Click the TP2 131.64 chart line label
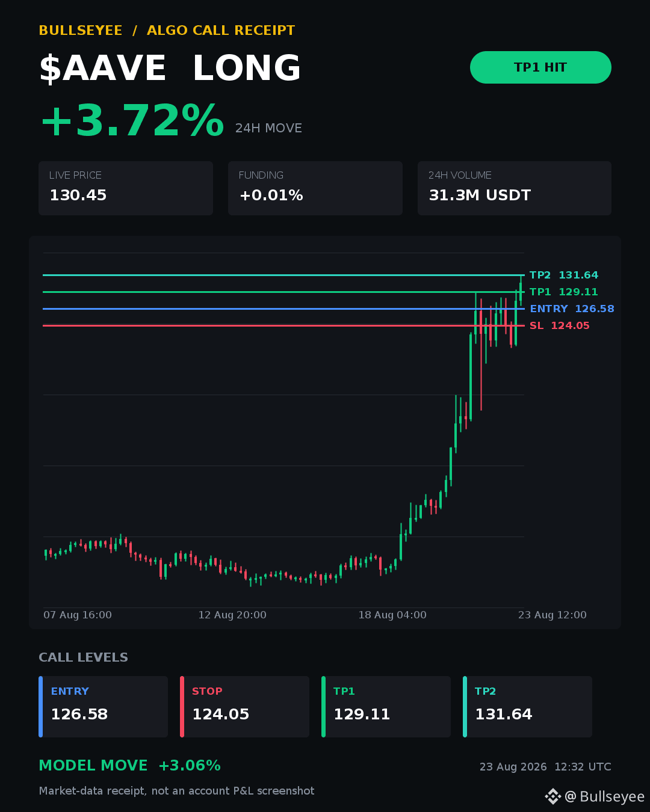Image resolution: width=650 pixels, height=812 pixels. pos(564,275)
